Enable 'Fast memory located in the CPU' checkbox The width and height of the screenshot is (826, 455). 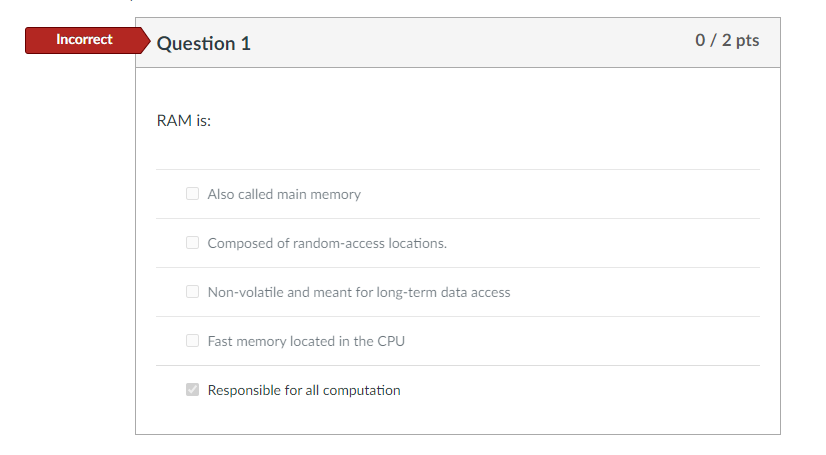tap(192, 341)
